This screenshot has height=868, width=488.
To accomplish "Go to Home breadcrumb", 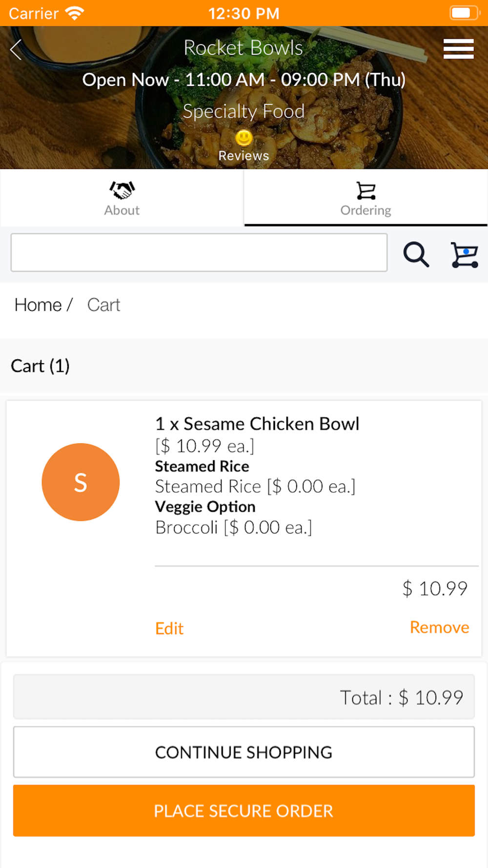I will tap(38, 305).
